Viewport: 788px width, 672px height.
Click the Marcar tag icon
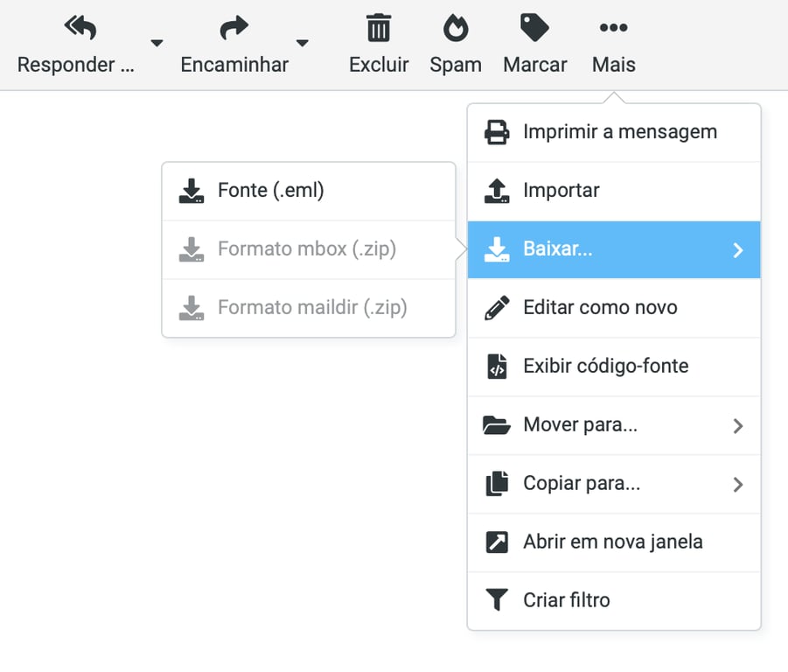point(534,28)
